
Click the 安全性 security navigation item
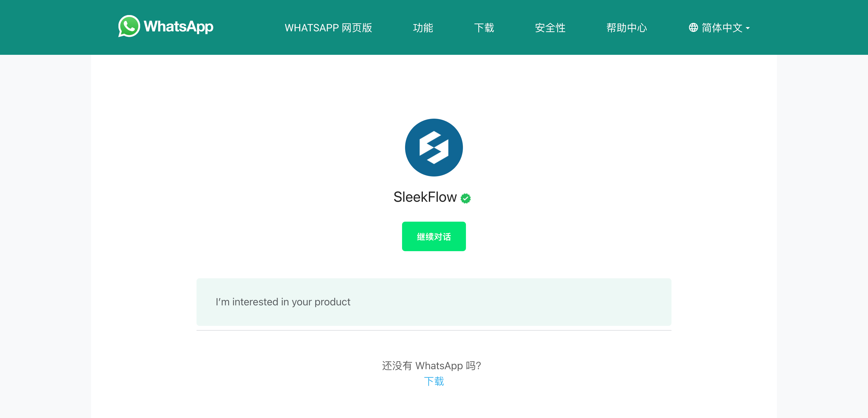[x=548, y=28]
